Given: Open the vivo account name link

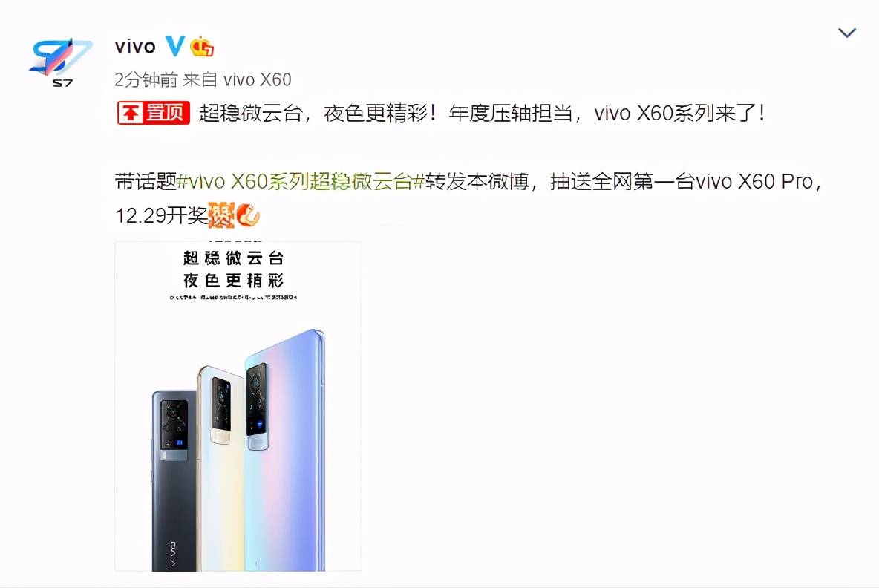Looking at the screenshot, I should pos(135,47).
